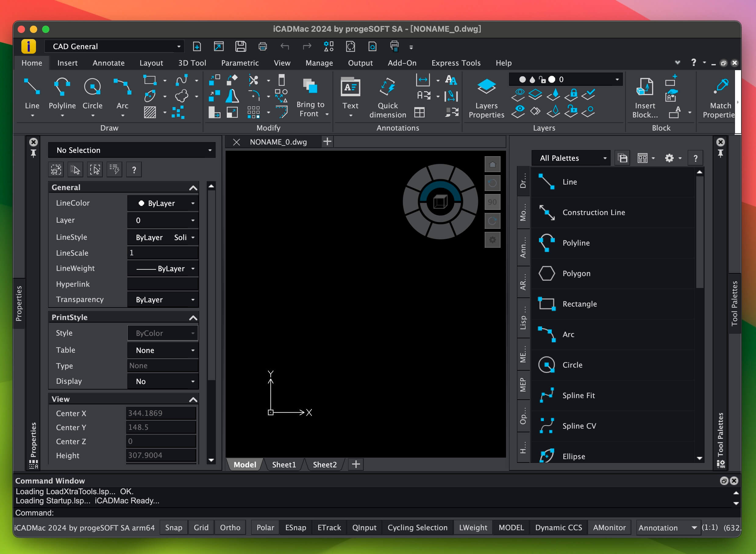Image resolution: width=756 pixels, height=554 pixels.
Task: Click the MODEL button in status bar
Action: pos(511,527)
